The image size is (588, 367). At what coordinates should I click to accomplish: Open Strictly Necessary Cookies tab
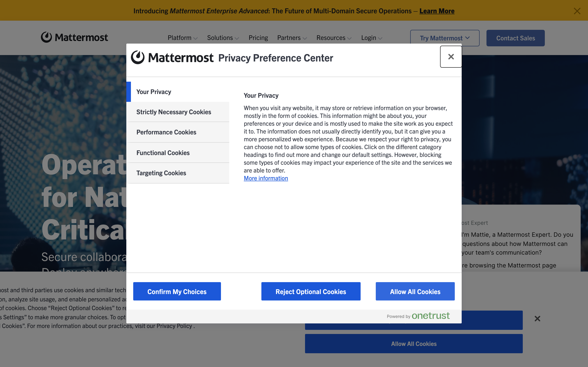(x=173, y=112)
